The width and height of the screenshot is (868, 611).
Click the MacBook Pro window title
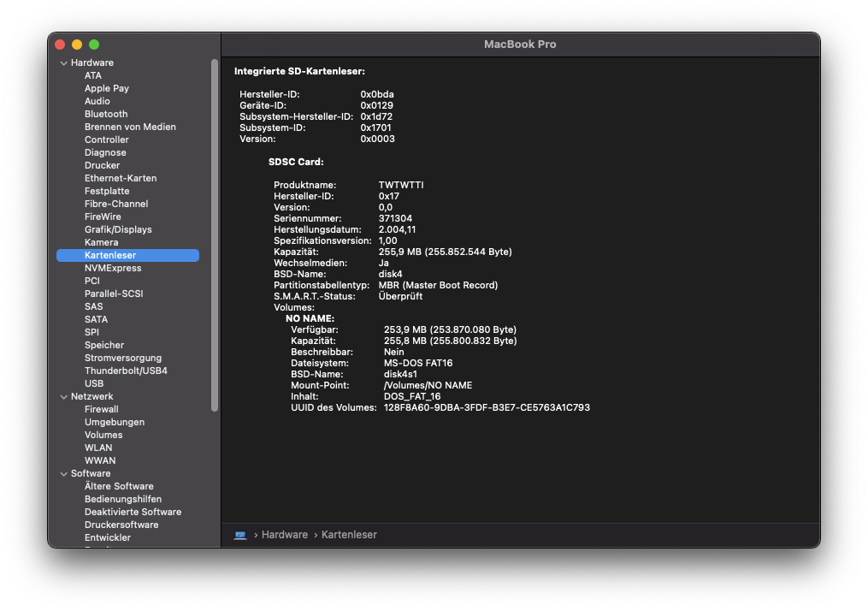click(x=520, y=44)
